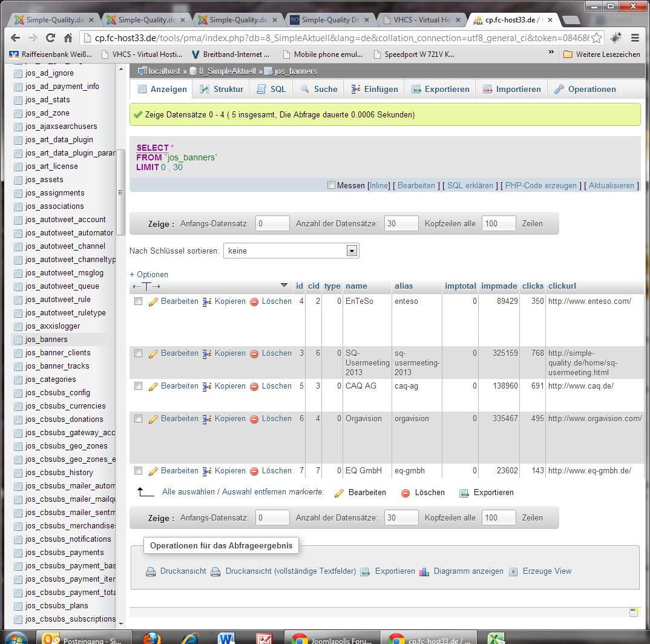Click the column options dropdown triangle in header
650x644 pixels.
pyautogui.click(x=284, y=285)
